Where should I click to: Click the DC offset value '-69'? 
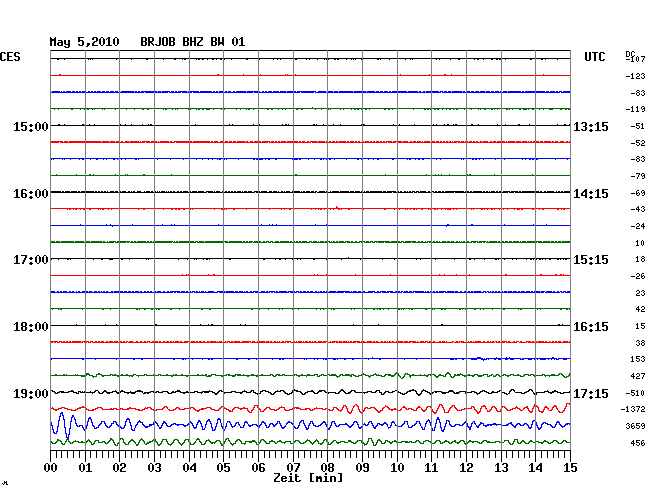(x=638, y=193)
